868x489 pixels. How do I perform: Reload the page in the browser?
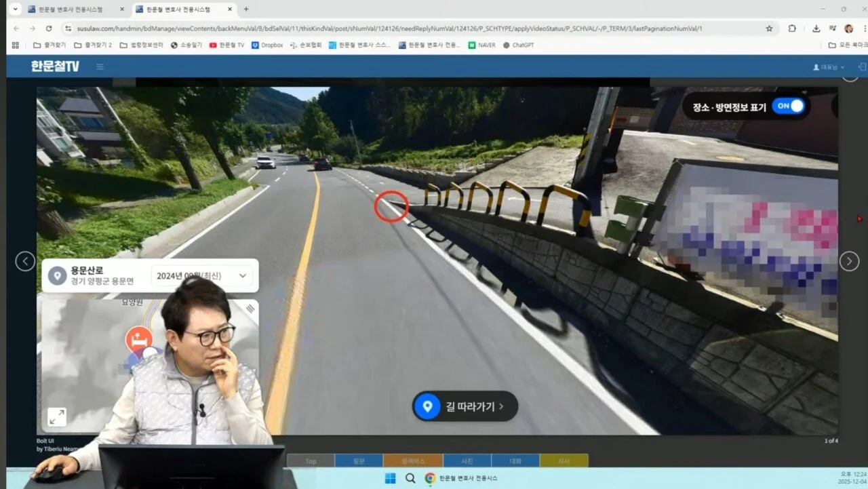click(49, 28)
